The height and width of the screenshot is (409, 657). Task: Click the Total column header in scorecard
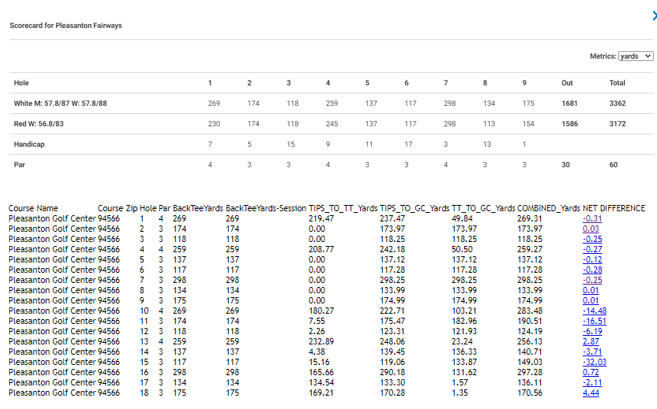617,83
